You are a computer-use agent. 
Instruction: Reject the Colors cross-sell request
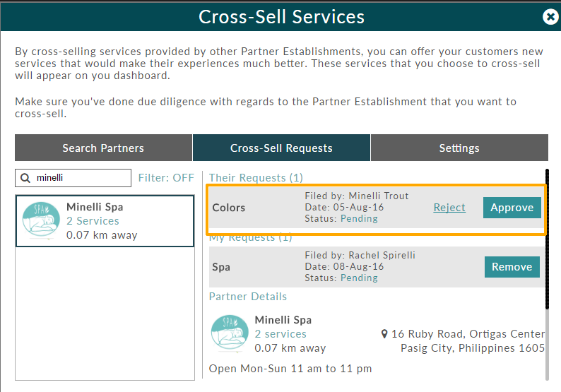click(449, 208)
